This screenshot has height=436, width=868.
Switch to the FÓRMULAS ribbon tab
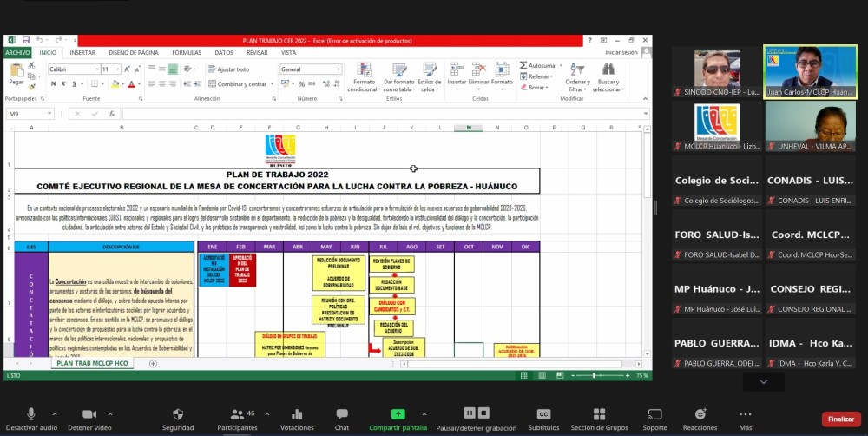click(x=186, y=52)
